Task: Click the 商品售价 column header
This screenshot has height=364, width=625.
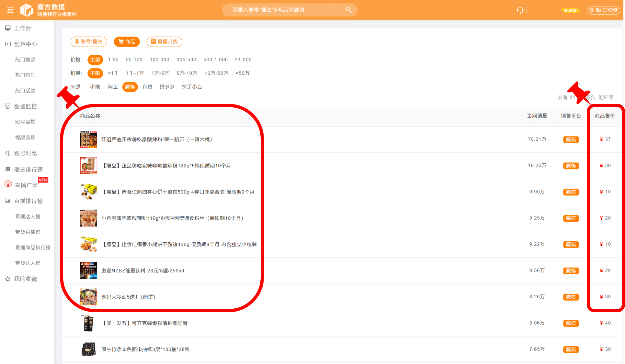Action: (605, 116)
